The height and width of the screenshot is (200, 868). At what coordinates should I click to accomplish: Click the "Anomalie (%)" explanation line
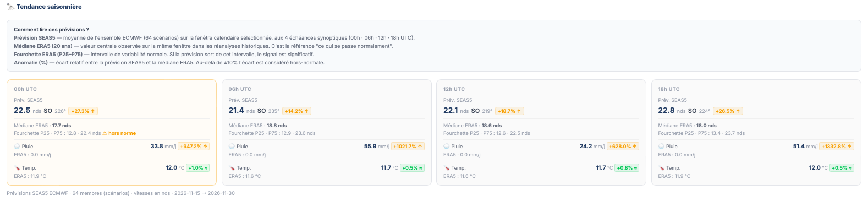point(169,63)
